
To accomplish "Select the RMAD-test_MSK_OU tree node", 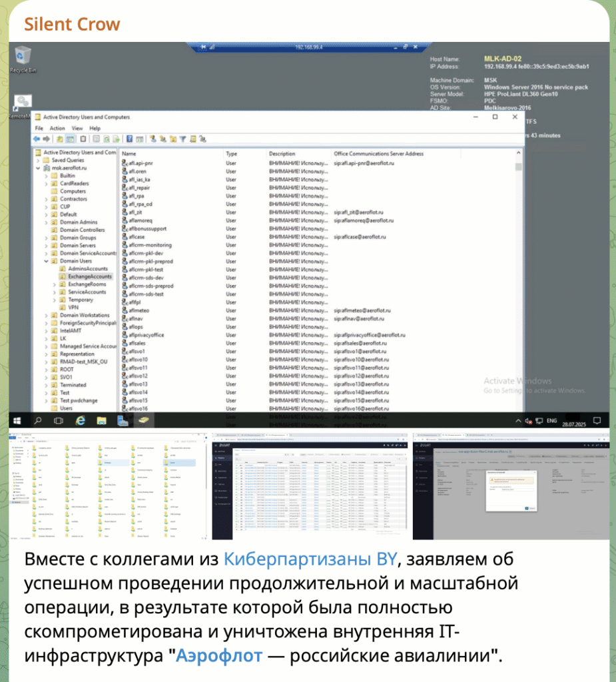I will point(83,362).
